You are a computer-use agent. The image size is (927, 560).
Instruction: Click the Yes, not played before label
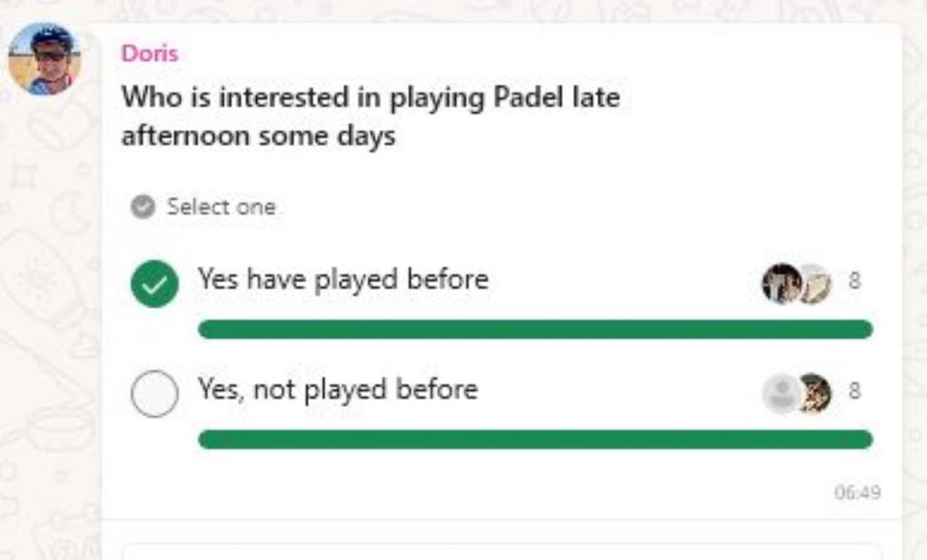click(338, 390)
